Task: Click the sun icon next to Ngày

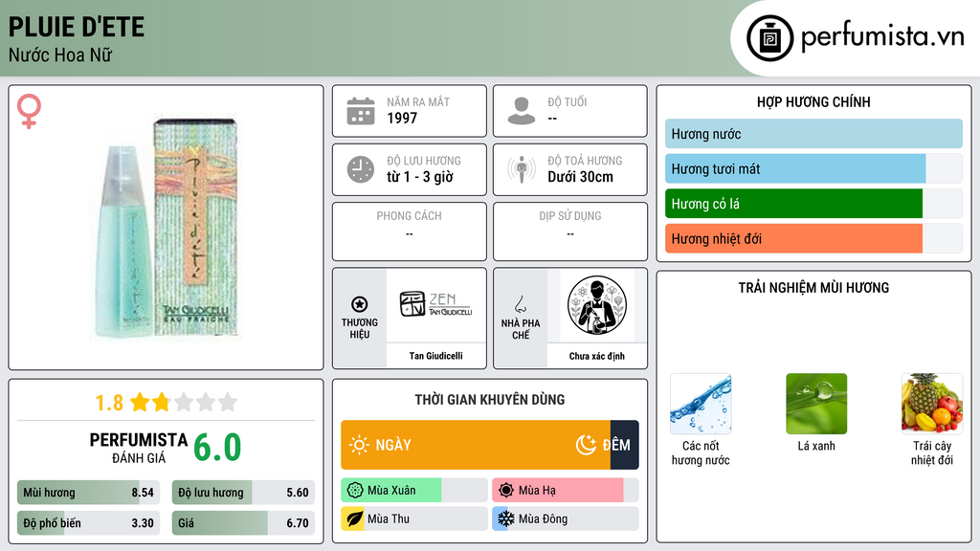Action: point(360,445)
